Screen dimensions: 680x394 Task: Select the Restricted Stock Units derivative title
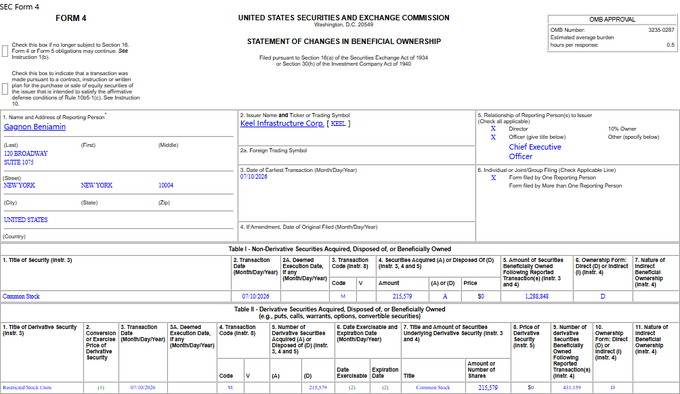coord(27,387)
